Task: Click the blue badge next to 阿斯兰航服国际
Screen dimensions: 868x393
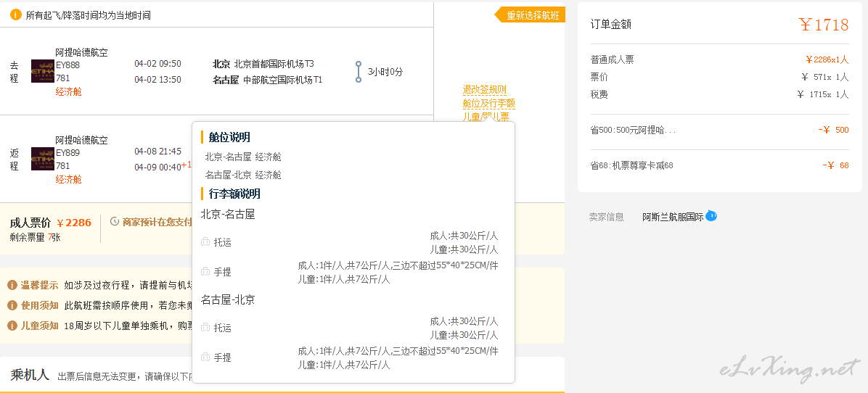Action: pyautogui.click(x=711, y=215)
